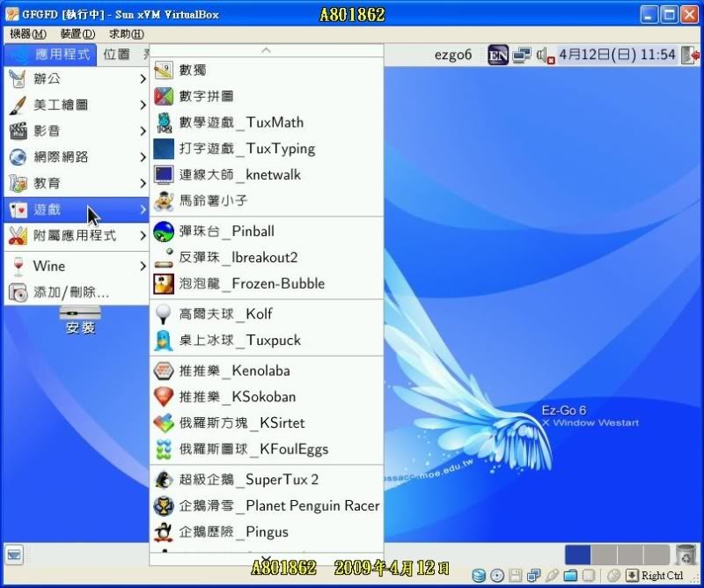The image size is (704, 588).
Task: Switch to the first blue workspace
Action: [577, 555]
